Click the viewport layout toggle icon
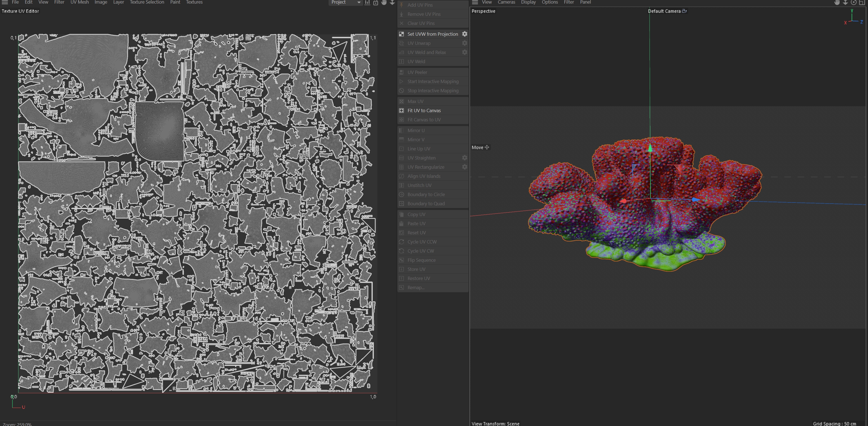 coord(862,2)
